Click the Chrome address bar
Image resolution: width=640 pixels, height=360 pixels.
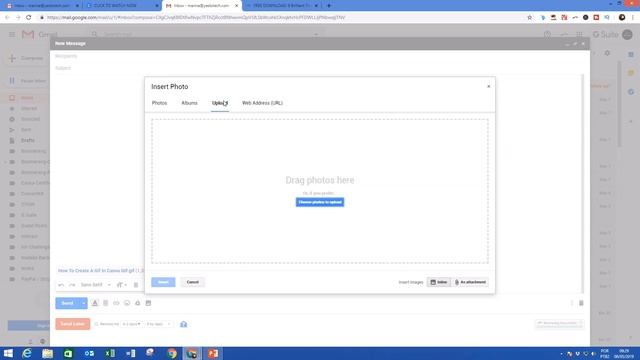282,18
